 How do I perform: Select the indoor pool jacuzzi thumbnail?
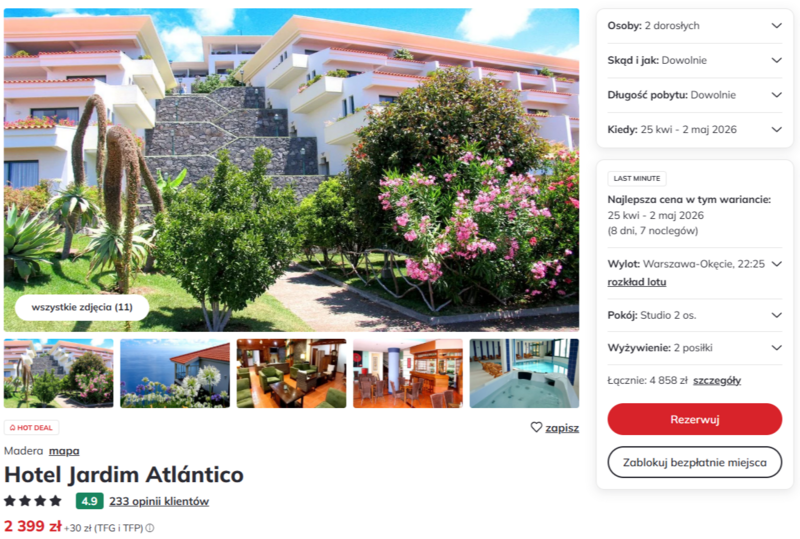click(524, 373)
